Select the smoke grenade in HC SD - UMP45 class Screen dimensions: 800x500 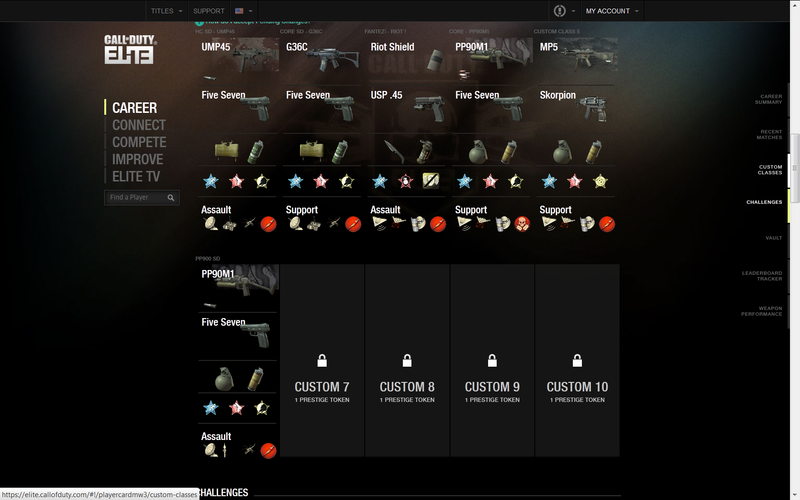point(256,152)
